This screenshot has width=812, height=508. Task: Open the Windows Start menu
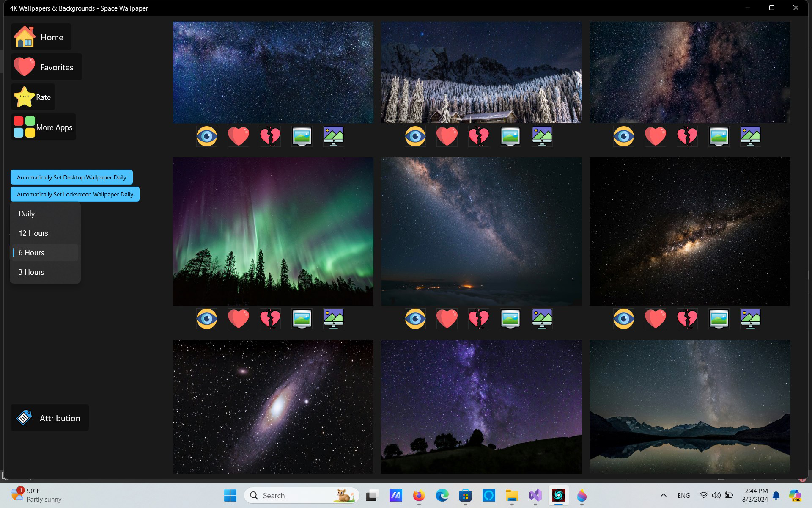230,495
